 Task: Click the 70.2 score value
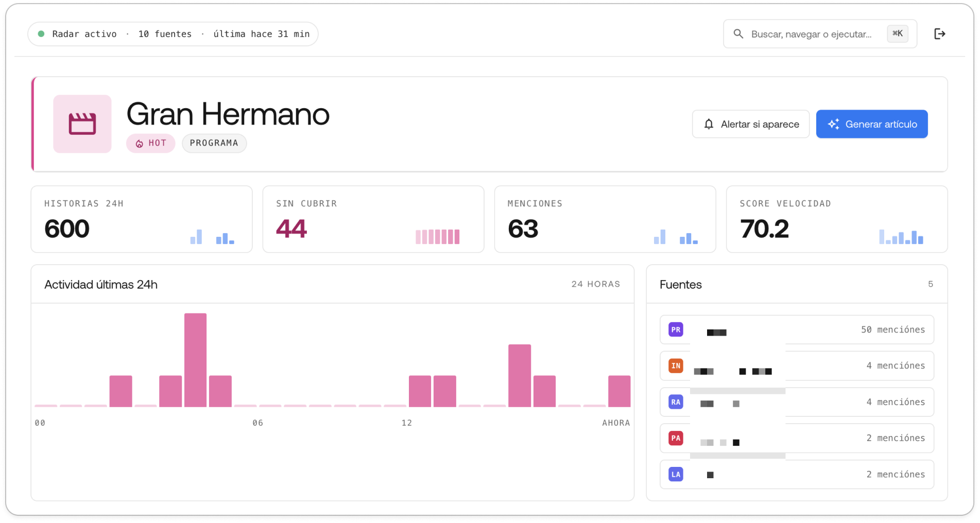click(x=764, y=229)
